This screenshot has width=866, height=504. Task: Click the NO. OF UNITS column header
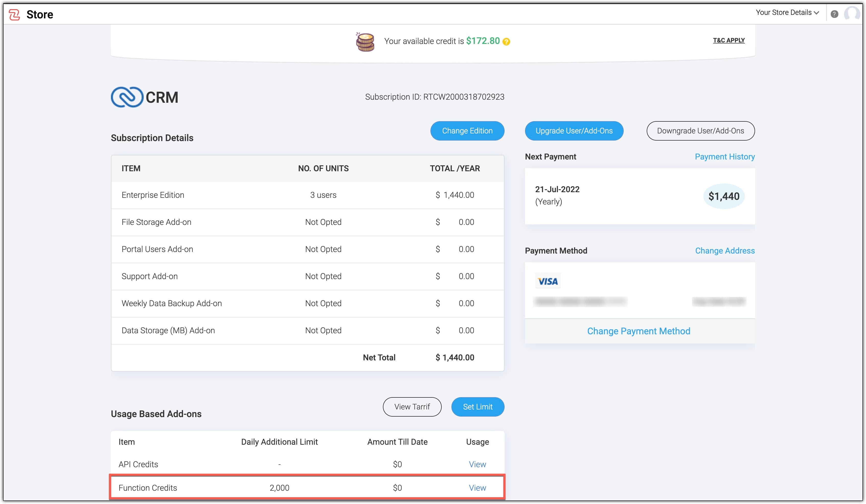point(323,168)
